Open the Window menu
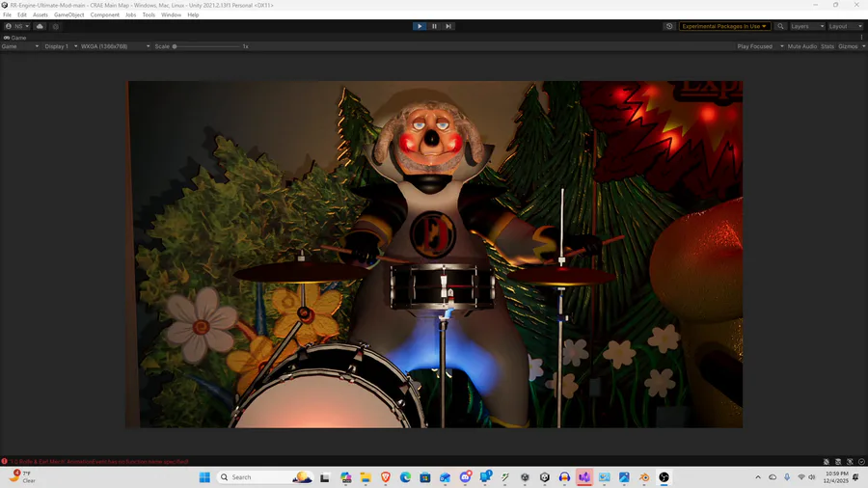This screenshot has height=488, width=868. pyautogui.click(x=171, y=14)
